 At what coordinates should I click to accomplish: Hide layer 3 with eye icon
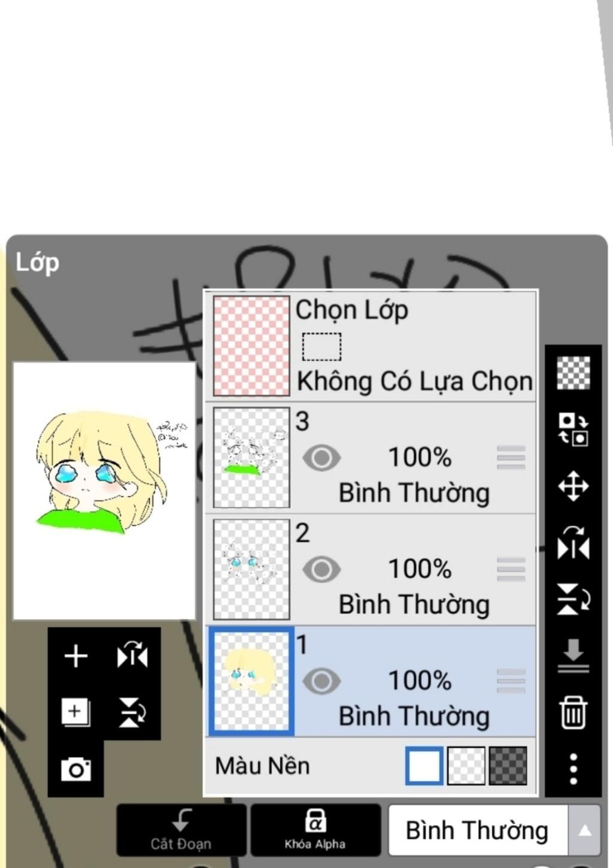click(322, 458)
